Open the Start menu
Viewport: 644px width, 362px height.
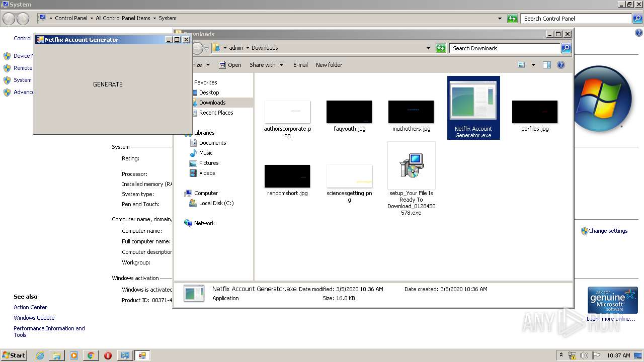14,355
